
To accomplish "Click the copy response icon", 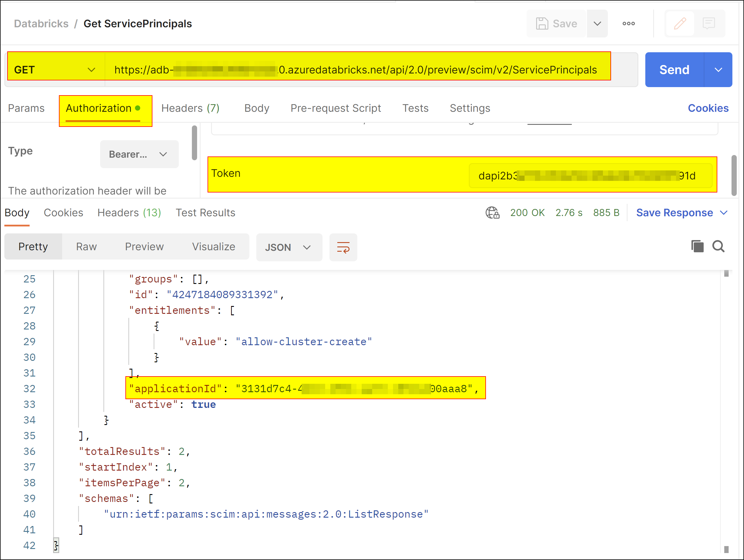I will pyautogui.click(x=697, y=246).
